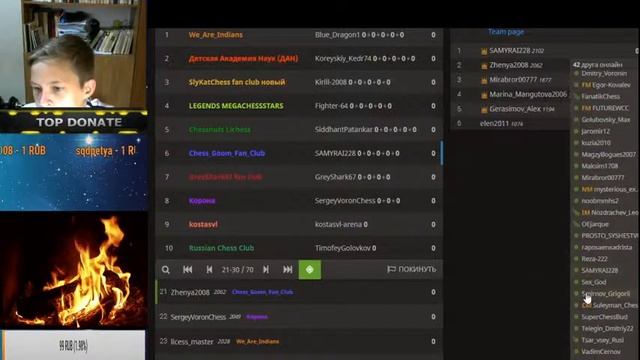Open team SlyKatChess fan club новый
Viewport: 640px width, 360px height.
[x=237, y=82]
